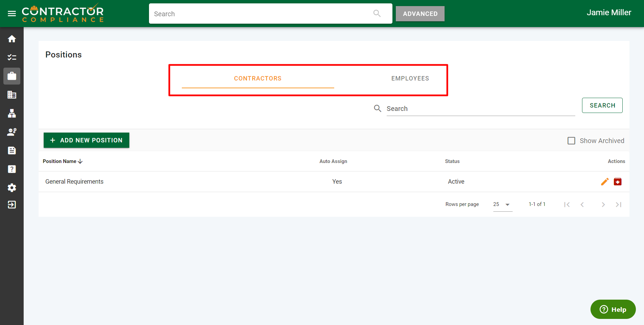Open the documents sidebar icon
This screenshot has height=325, width=644.
coord(12,150)
